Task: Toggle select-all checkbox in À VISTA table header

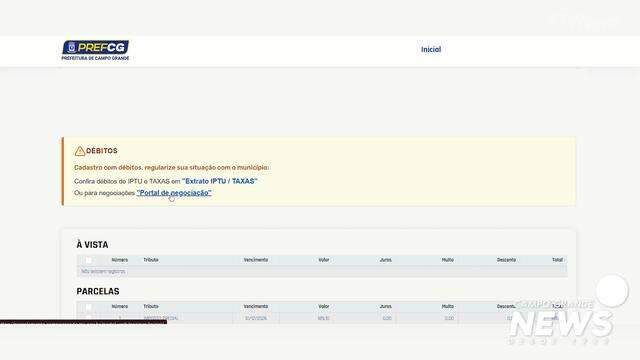Action: (89, 260)
